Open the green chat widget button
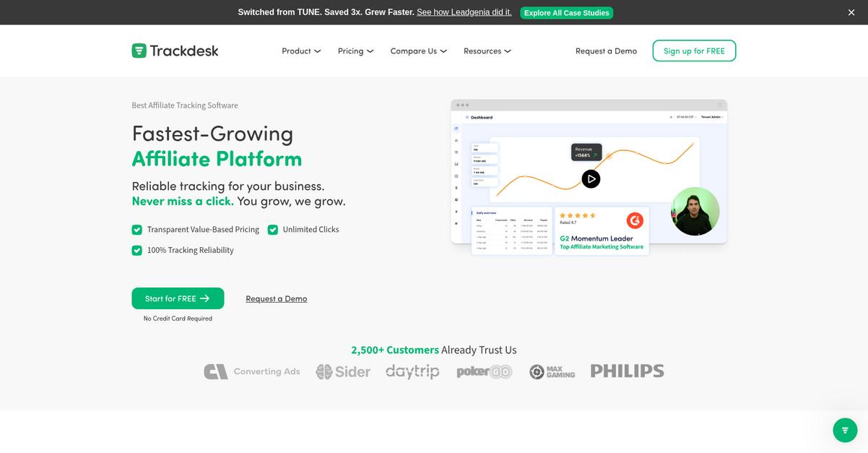This screenshot has height=453, width=868. (x=845, y=430)
